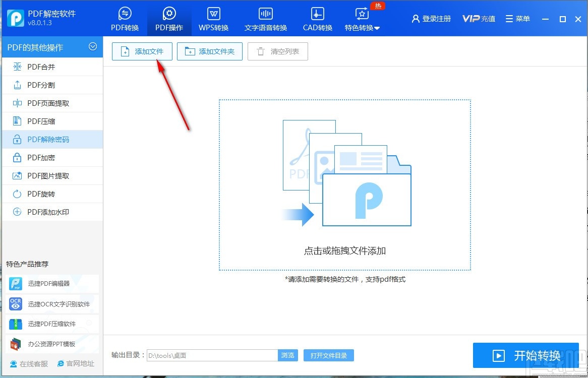
Task: Click 清空列表 to clear the list
Action: click(277, 51)
